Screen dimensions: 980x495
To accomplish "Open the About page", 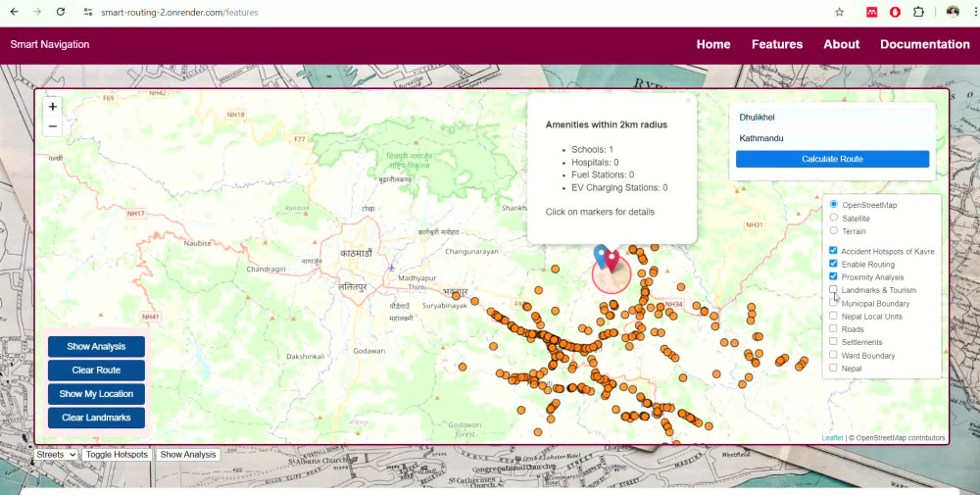I will (841, 44).
